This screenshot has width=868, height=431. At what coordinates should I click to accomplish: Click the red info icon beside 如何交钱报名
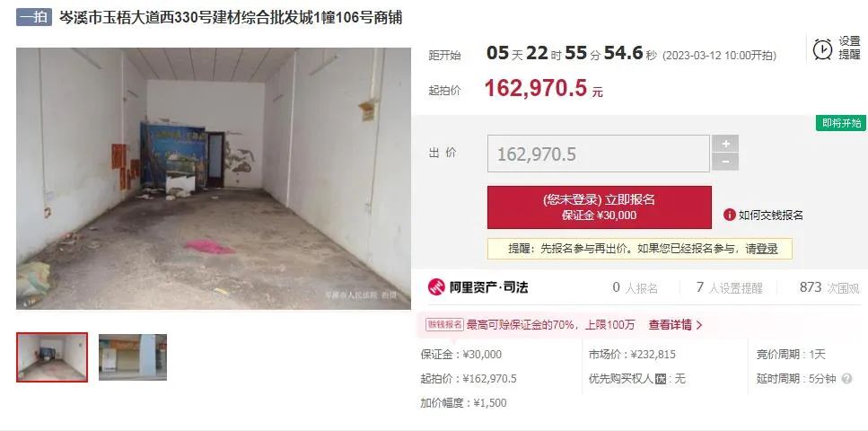click(730, 215)
